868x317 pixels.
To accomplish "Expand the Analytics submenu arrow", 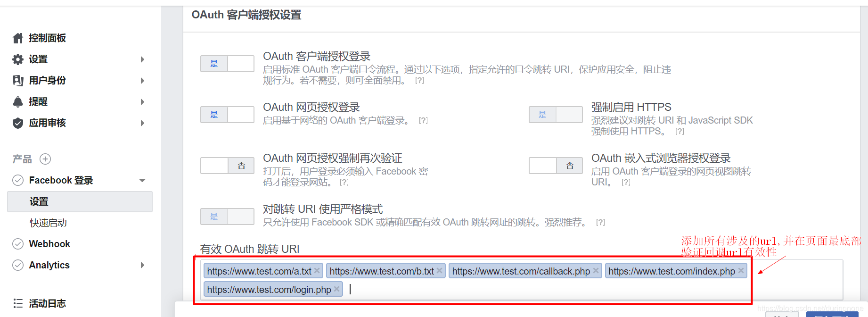I will (142, 265).
